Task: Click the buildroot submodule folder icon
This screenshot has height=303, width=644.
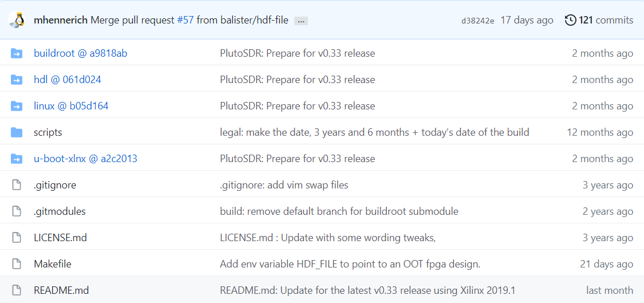Action: (17, 53)
